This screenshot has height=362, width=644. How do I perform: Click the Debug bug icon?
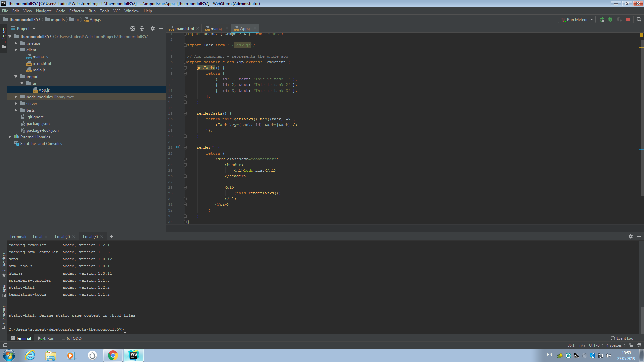pos(610,20)
